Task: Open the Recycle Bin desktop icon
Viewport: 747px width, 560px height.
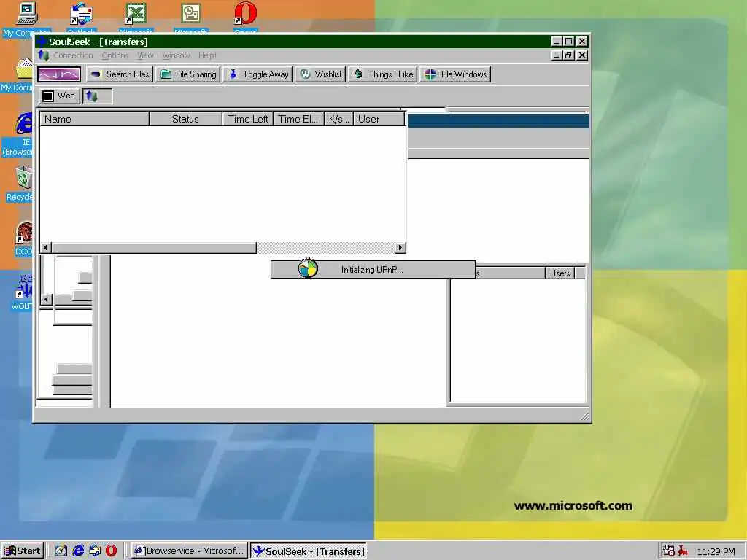Action: tap(20, 183)
